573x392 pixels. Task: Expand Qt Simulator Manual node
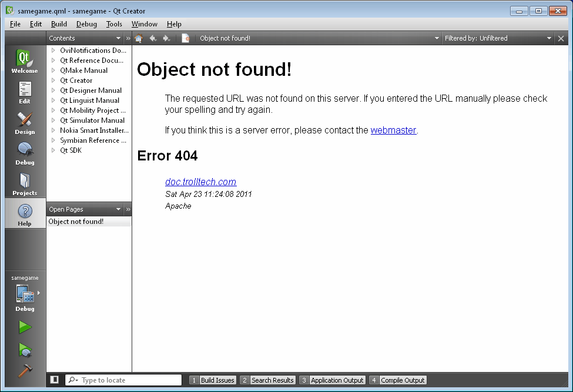pyautogui.click(x=53, y=120)
